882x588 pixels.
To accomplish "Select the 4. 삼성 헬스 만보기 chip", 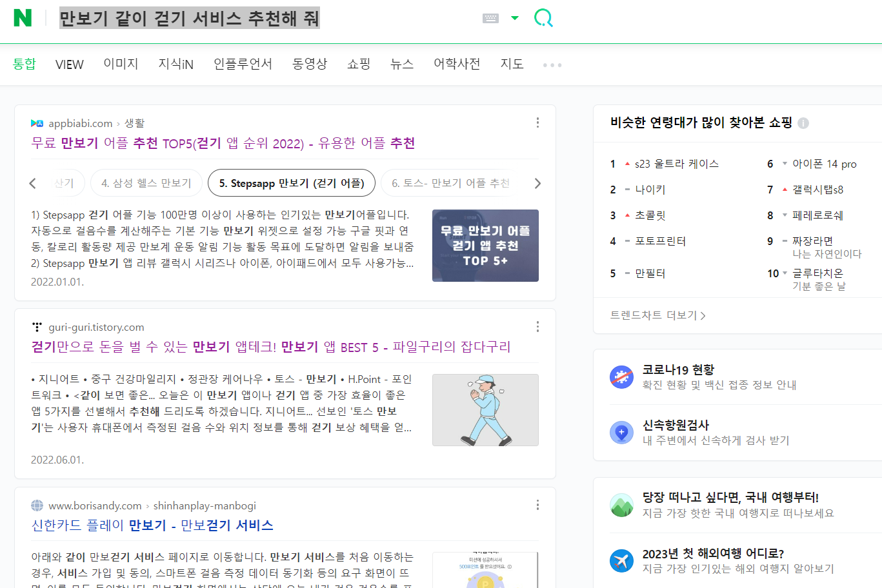I will pos(146,183).
